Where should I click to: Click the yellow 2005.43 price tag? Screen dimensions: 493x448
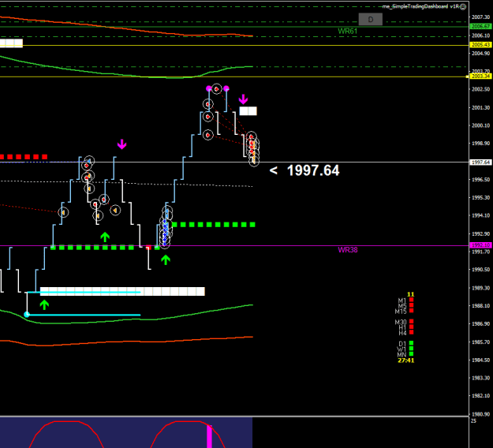coord(480,45)
